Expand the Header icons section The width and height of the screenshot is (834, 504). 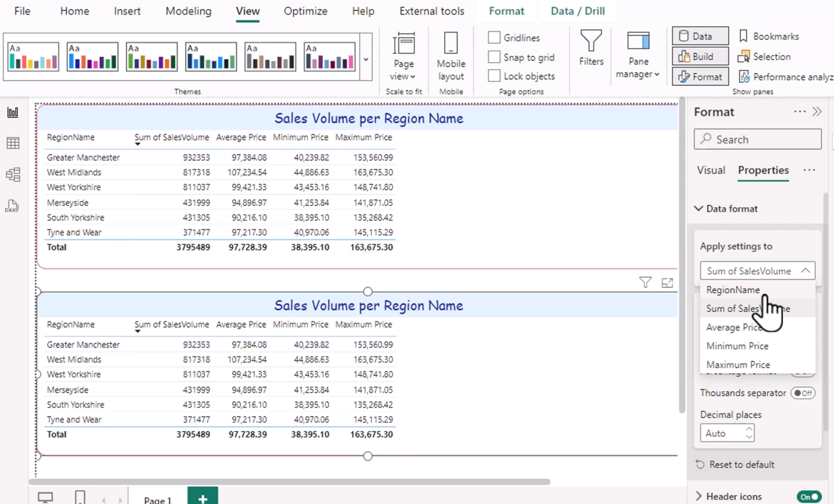(x=699, y=496)
